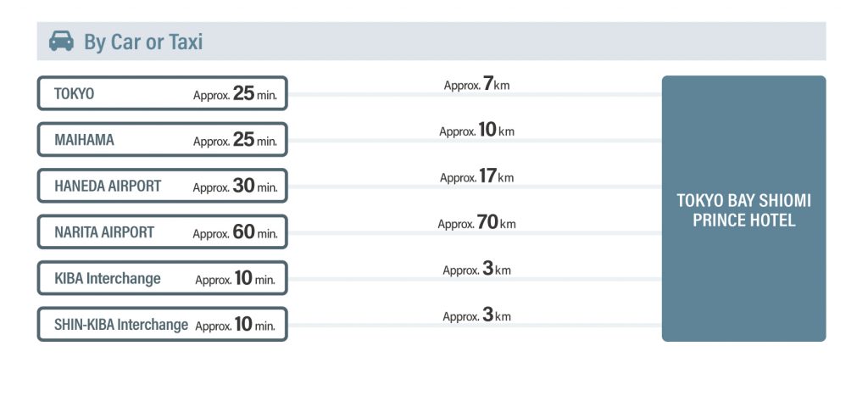Click Tokyo Bay Shiomi Prince Hotel block

tap(743, 209)
